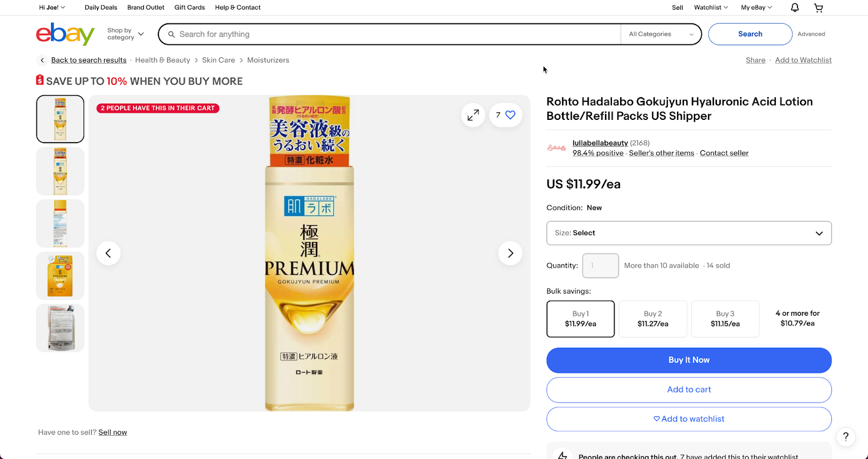Click the Save up to 10% banner text
The width and height of the screenshot is (868, 459).
tap(144, 81)
